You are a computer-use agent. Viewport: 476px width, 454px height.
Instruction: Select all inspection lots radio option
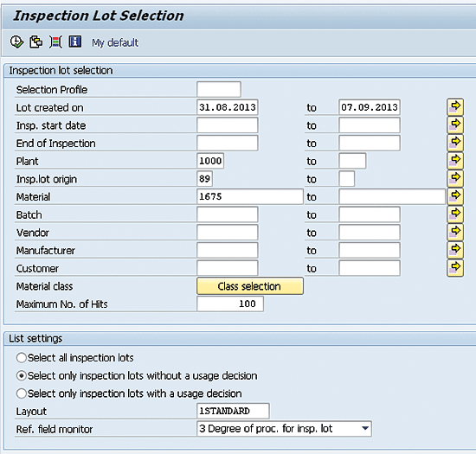click(22, 358)
